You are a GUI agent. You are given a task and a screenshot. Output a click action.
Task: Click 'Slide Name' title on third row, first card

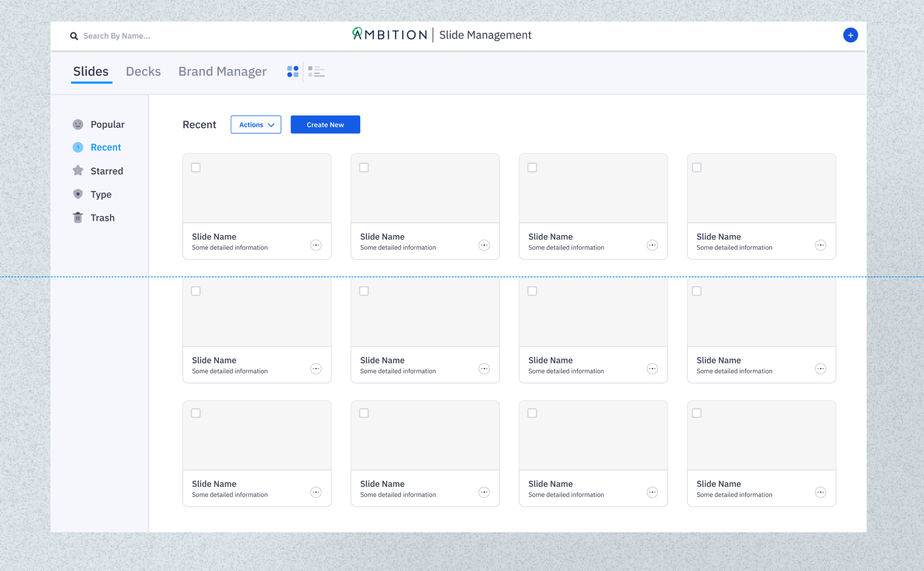(x=214, y=484)
